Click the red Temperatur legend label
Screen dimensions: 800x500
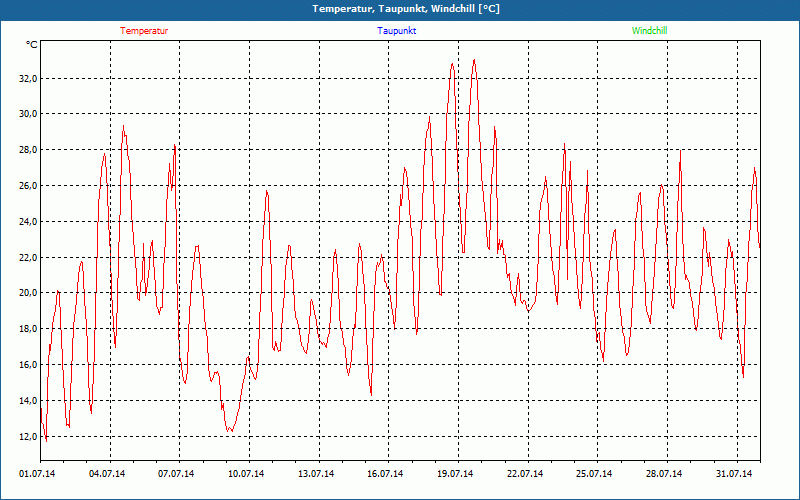click(144, 31)
